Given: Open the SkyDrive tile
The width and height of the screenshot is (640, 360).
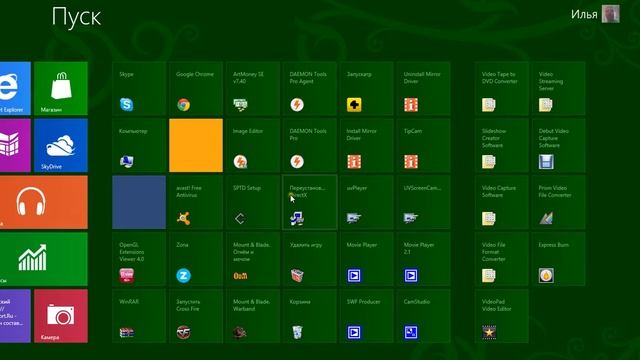Looking at the screenshot, I should [61, 145].
